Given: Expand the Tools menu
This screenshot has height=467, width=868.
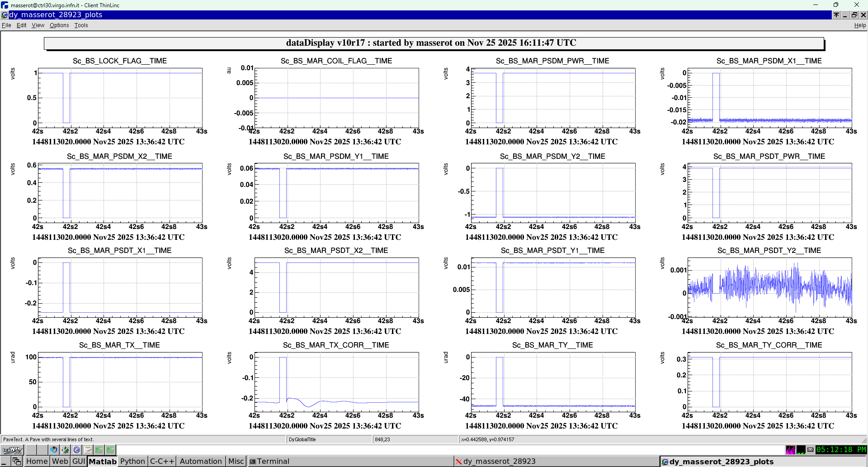Looking at the screenshot, I should (81, 25).
